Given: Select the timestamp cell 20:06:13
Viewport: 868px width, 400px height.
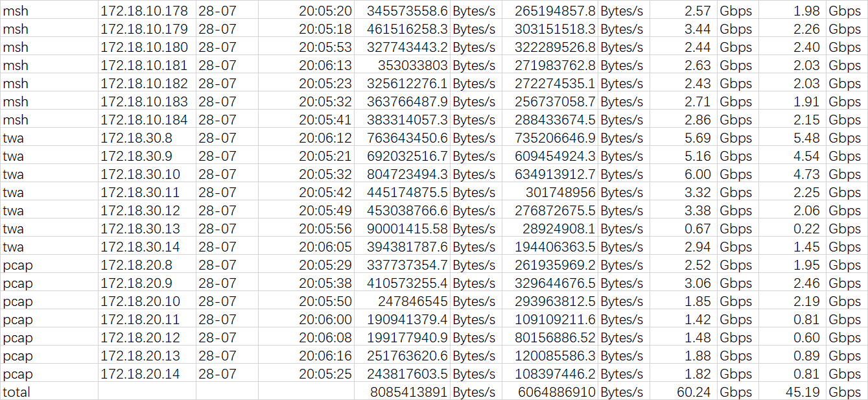Looking at the screenshot, I should 325,65.
